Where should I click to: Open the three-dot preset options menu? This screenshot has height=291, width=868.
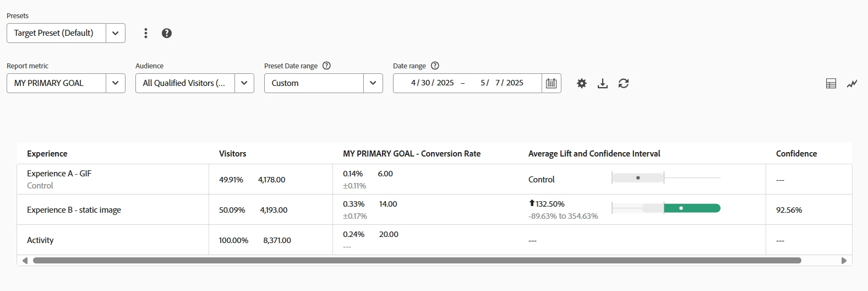tap(146, 33)
